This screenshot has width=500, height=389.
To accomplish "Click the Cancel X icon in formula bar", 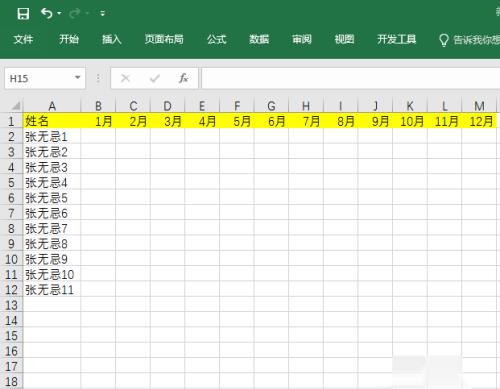I will (x=125, y=78).
